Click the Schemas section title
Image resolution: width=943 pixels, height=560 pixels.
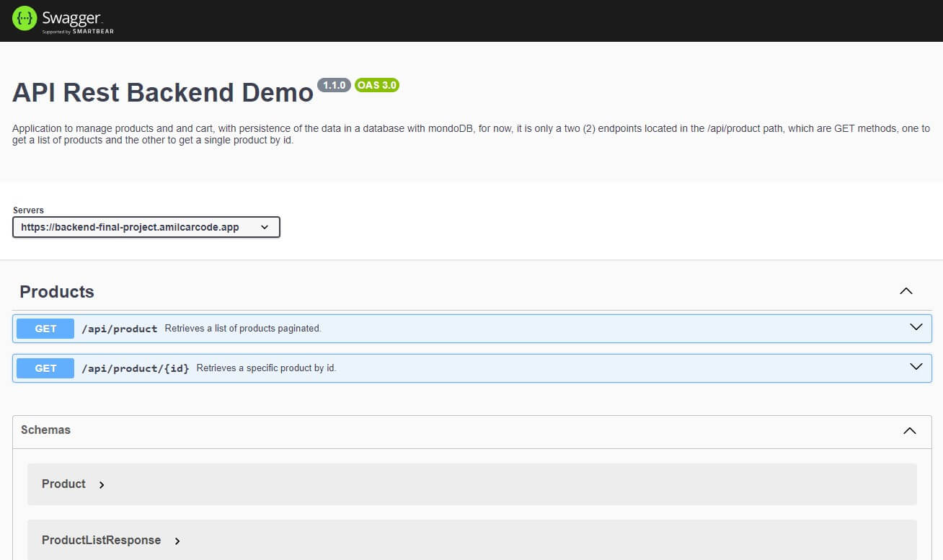point(45,430)
